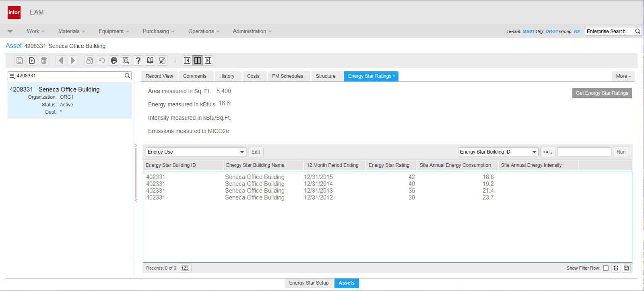Open the Energy Star Setup bottom tab
Viewport: 644px width, 291px height.
point(309,283)
